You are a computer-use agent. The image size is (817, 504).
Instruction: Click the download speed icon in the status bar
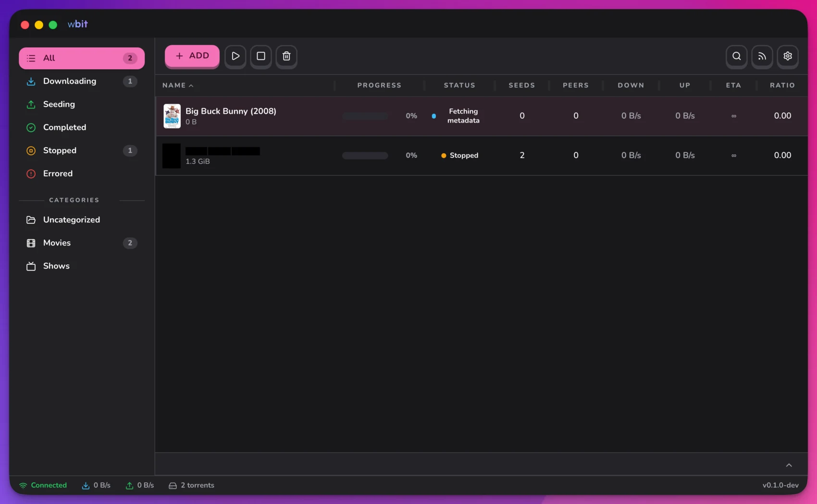pos(86,486)
